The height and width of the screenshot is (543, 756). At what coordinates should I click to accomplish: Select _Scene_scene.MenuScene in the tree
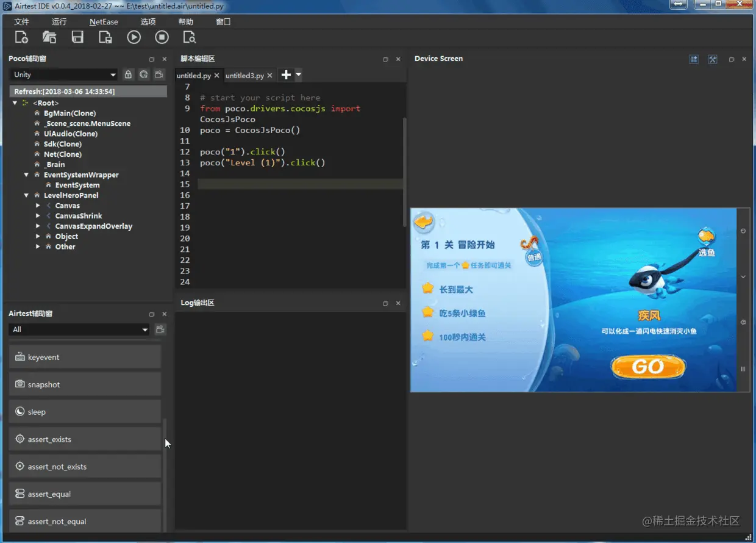point(87,124)
